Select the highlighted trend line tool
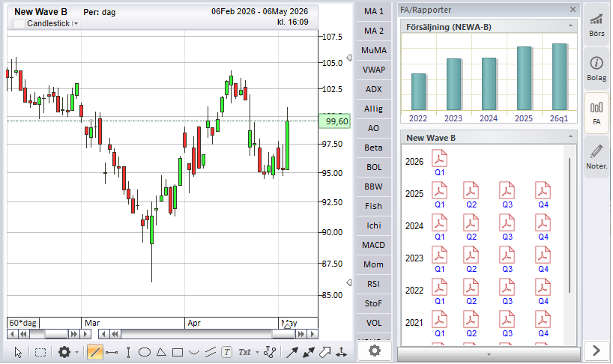613x364 pixels. pyautogui.click(x=94, y=352)
